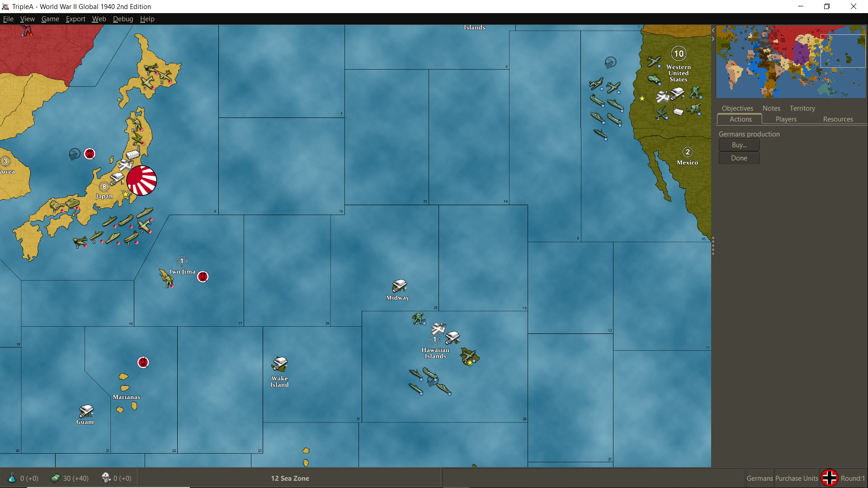Viewport: 868px width, 488px height.
Task: Click the Japanese flag marker beside Iwo Jima
Action: point(203,277)
